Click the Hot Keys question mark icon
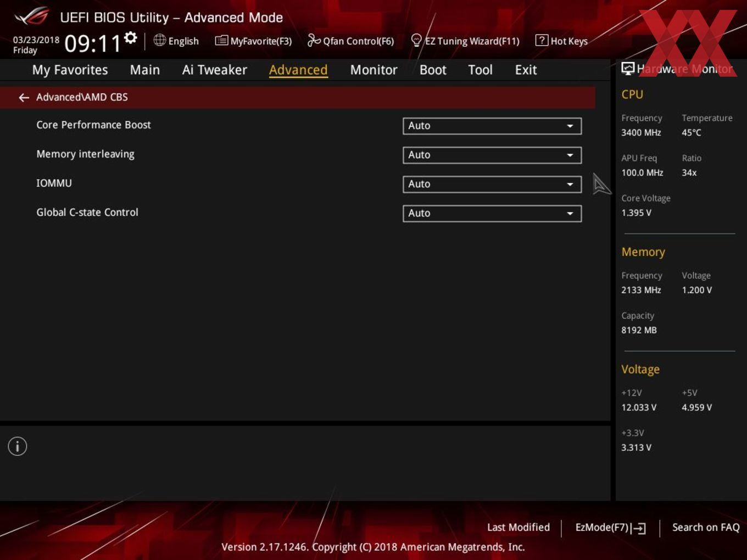 [x=542, y=40]
